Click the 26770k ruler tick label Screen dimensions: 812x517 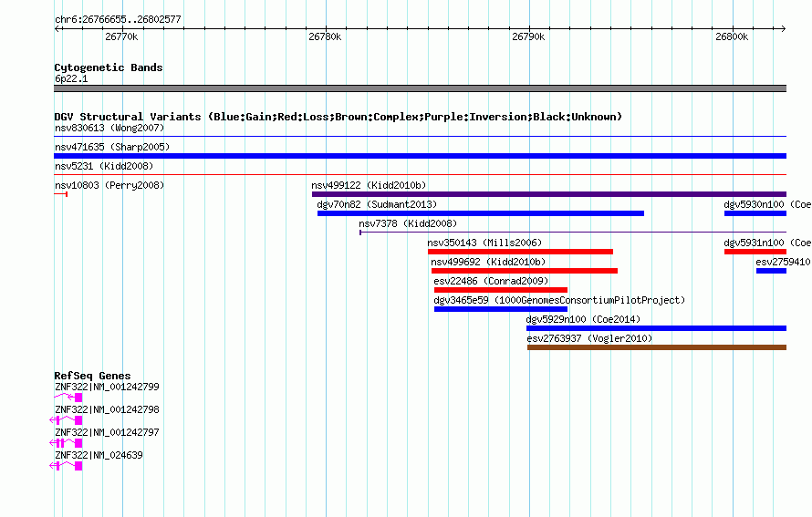[x=121, y=36]
